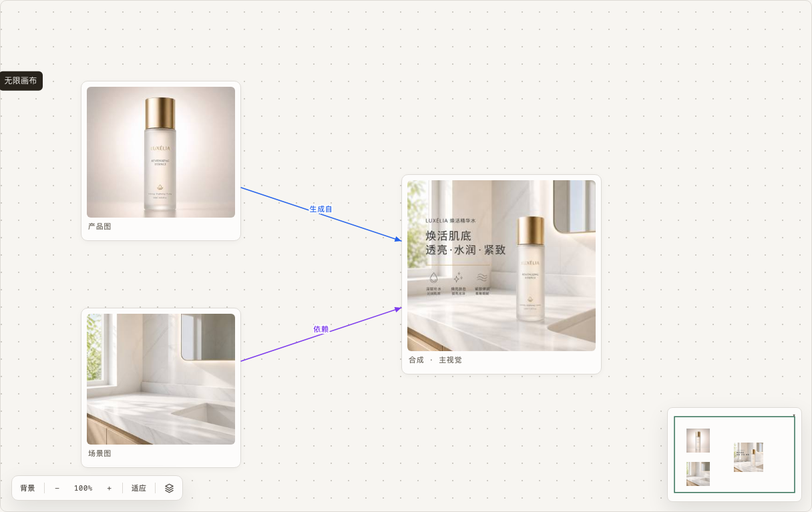
Task: Click the 场景图 caption text
Action: tap(99, 453)
